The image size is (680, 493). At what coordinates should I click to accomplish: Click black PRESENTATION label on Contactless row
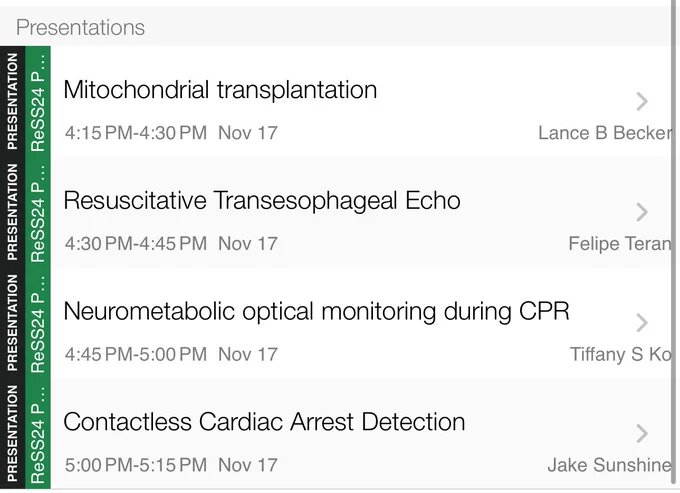pyautogui.click(x=13, y=433)
